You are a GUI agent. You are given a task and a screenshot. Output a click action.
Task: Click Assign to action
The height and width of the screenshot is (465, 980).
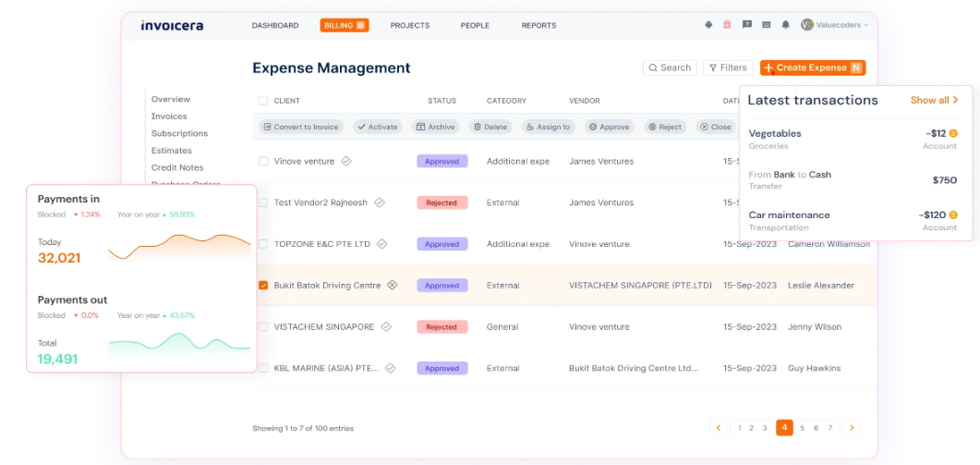pyautogui.click(x=548, y=127)
